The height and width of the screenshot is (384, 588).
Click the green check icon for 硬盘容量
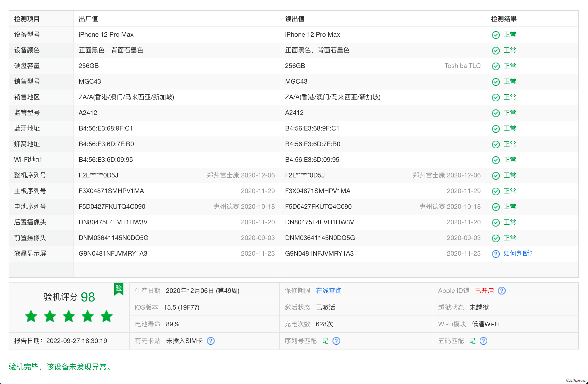[x=496, y=66]
